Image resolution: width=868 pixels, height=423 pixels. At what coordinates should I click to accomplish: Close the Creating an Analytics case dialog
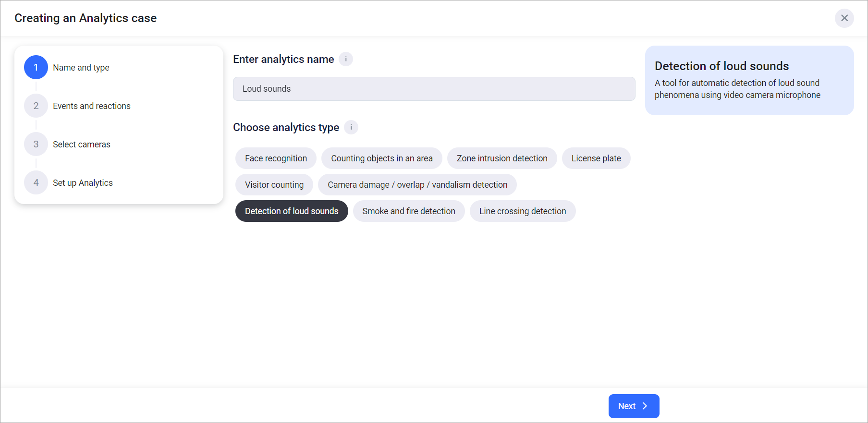(x=844, y=18)
